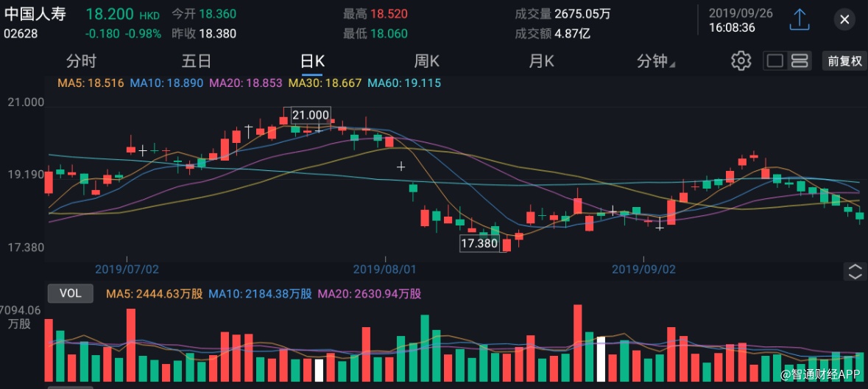Switch to the 五日 tab
Viewport: 868px width, 389px height.
[x=197, y=61]
